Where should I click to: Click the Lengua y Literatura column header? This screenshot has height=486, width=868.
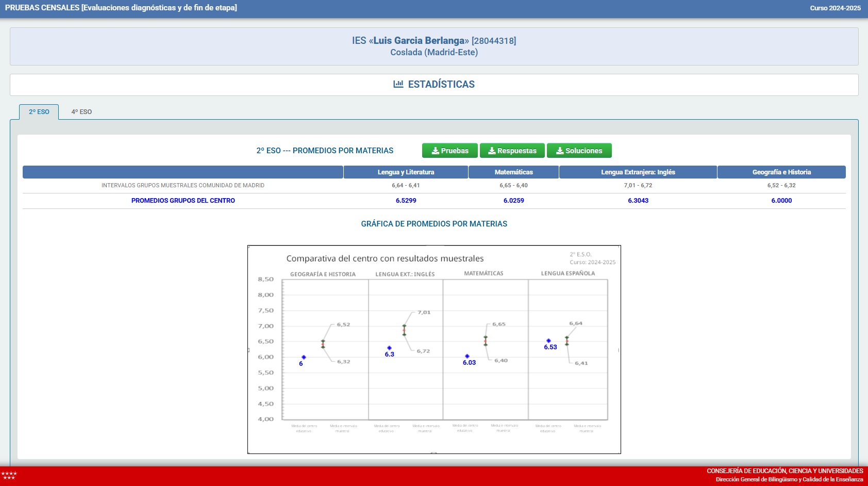406,172
